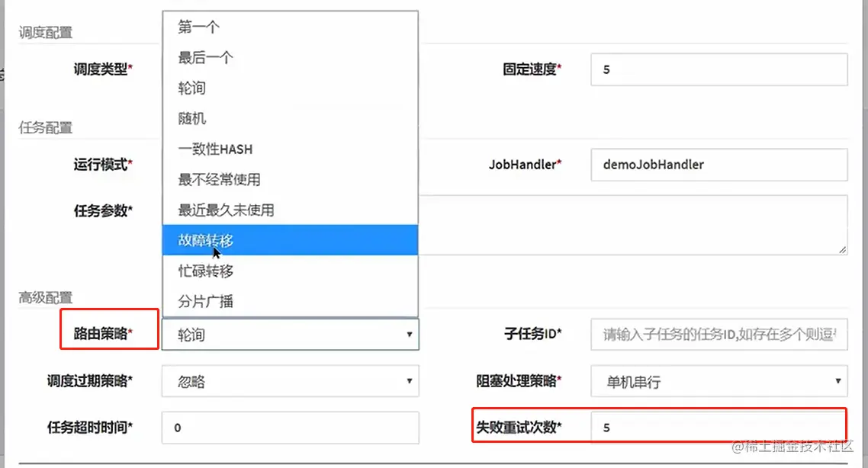This screenshot has width=868, height=468.
Task: Select 分片广播 option
Action: tap(290, 301)
